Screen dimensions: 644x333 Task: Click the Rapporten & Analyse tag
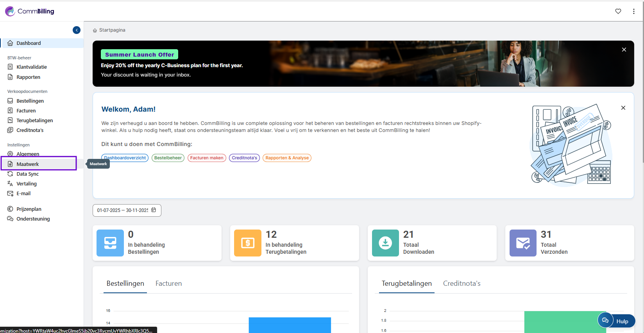click(287, 158)
